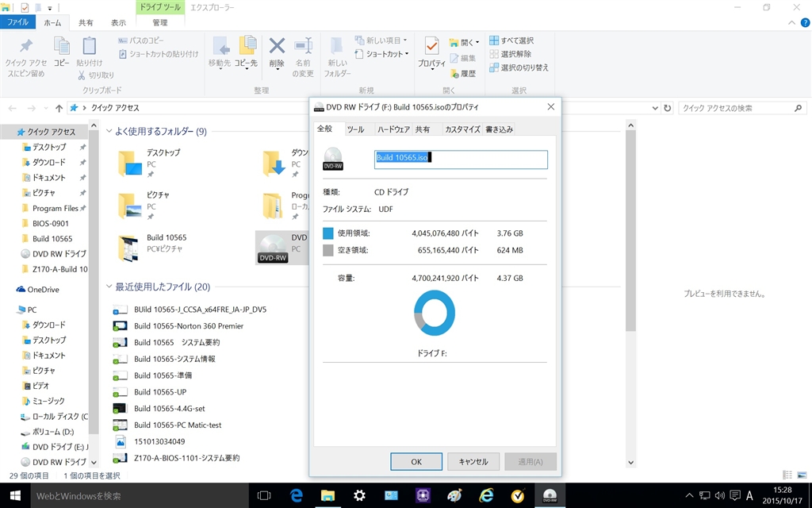Viewport: 812px width, 508px height.
Task: Click the Help question mark icon
Action: point(806,23)
